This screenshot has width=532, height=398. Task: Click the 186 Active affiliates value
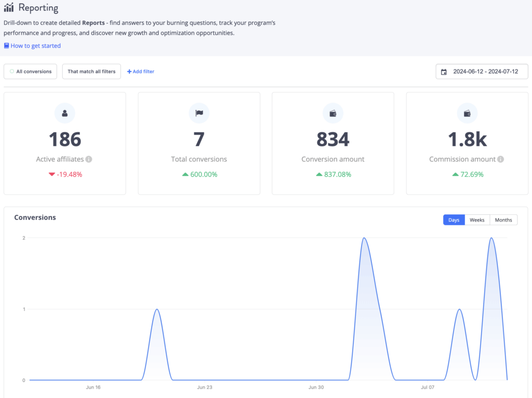[x=65, y=139]
